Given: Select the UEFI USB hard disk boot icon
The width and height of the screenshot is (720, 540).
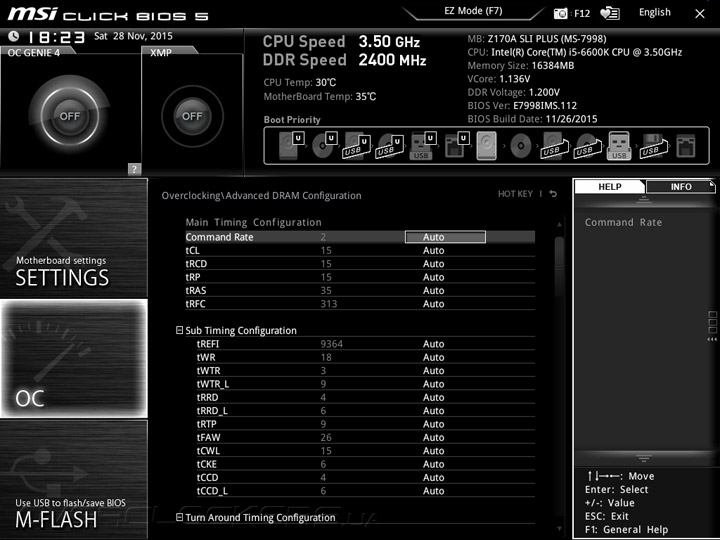Looking at the screenshot, I should click(x=357, y=146).
